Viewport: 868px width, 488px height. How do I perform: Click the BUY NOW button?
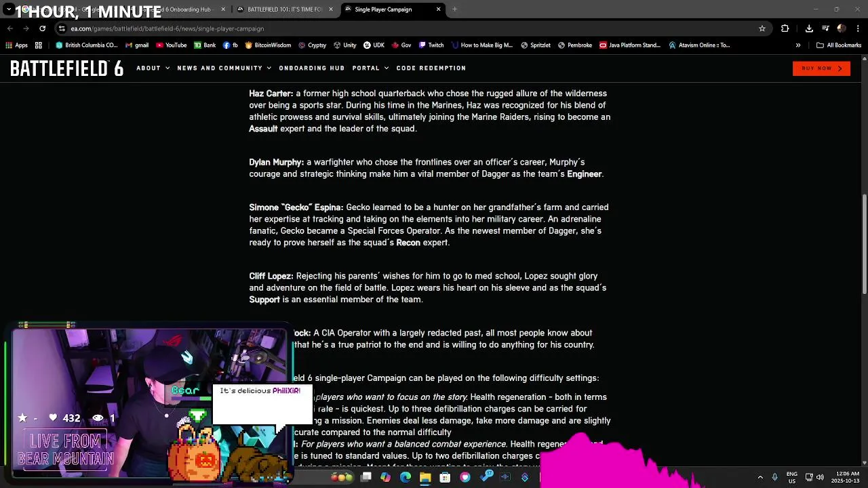pos(821,68)
